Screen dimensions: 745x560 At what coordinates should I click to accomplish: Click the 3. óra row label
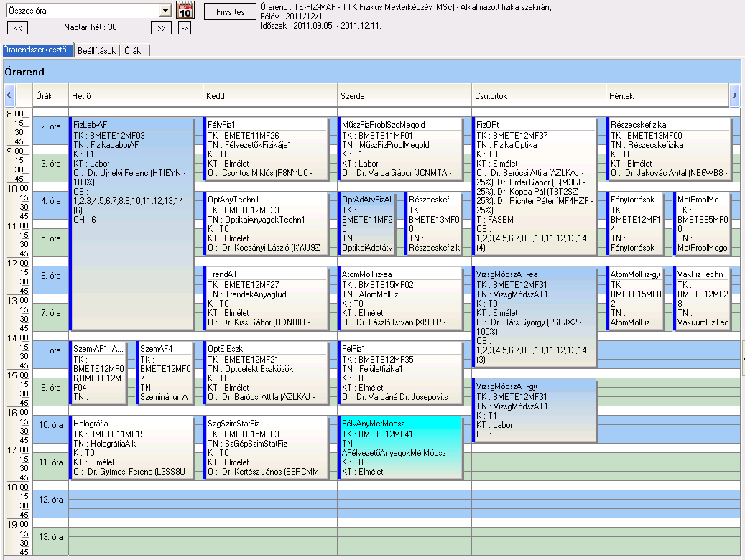pos(51,164)
